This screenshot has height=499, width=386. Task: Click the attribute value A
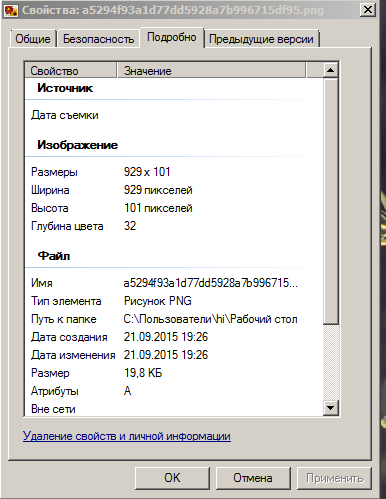coord(127,391)
